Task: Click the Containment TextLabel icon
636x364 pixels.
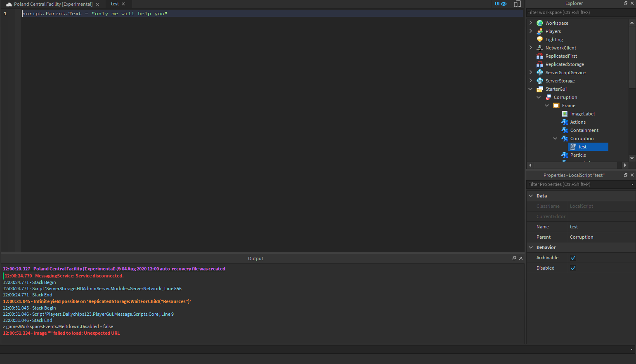Action: pos(565,130)
